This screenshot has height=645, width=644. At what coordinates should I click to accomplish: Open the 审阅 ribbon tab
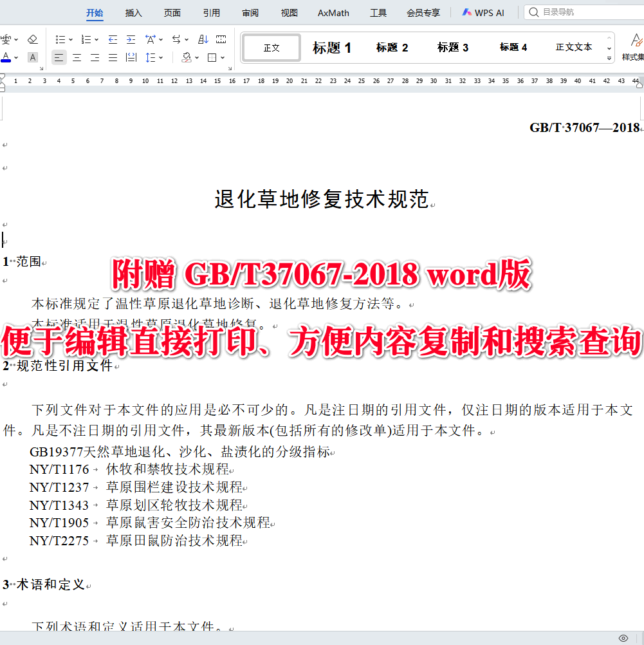250,12
